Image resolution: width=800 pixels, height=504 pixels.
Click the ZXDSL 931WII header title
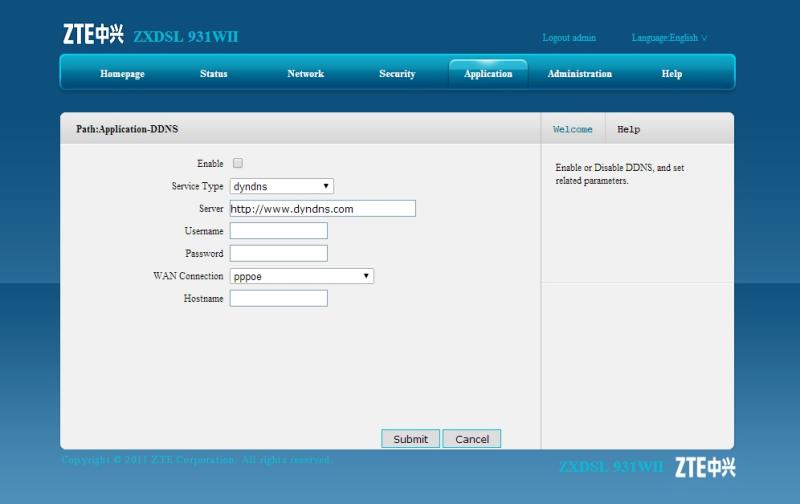[186, 37]
